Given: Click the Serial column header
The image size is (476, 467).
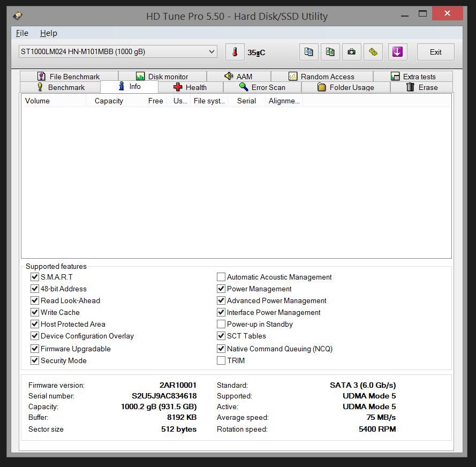Looking at the screenshot, I should pos(246,101).
